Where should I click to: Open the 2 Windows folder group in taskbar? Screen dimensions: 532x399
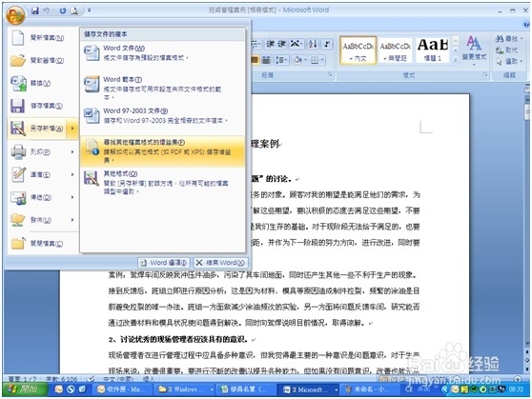(x=186, y=389)
